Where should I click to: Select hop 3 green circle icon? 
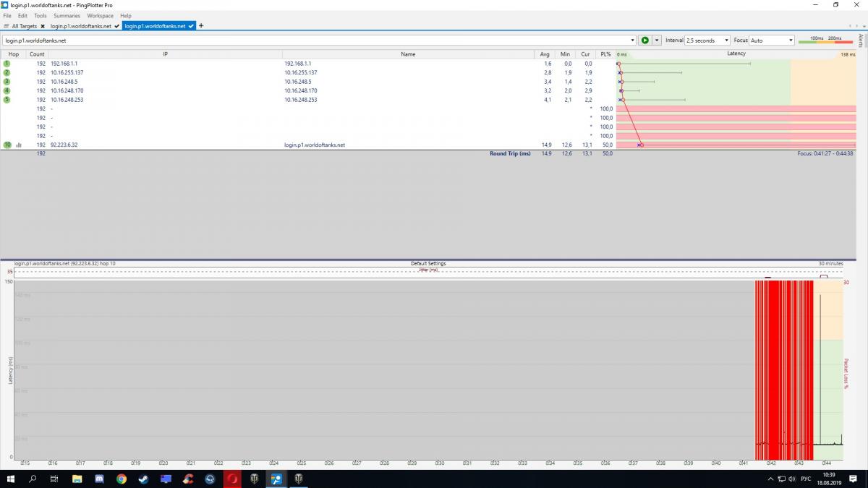point(7,82)
